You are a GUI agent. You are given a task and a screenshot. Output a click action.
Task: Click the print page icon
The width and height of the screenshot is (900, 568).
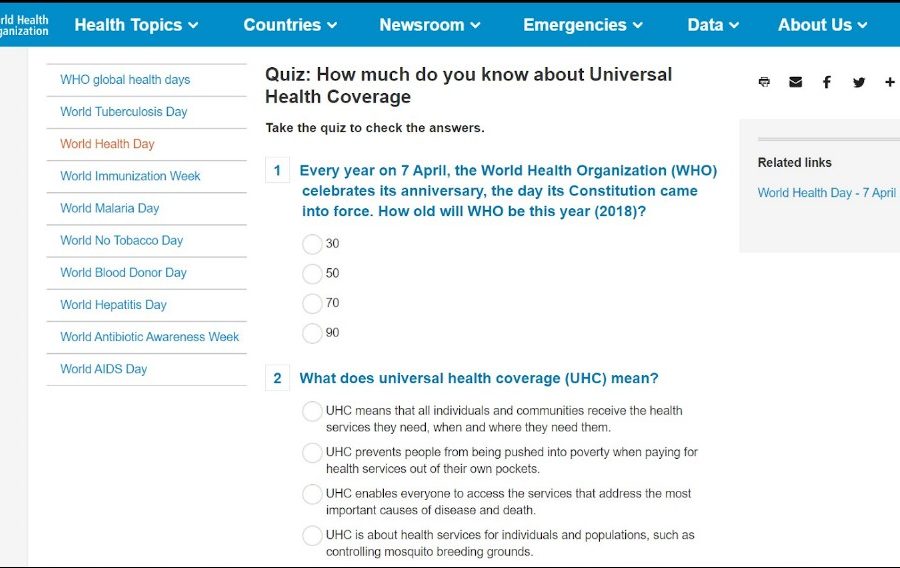[x=764, y=82]
